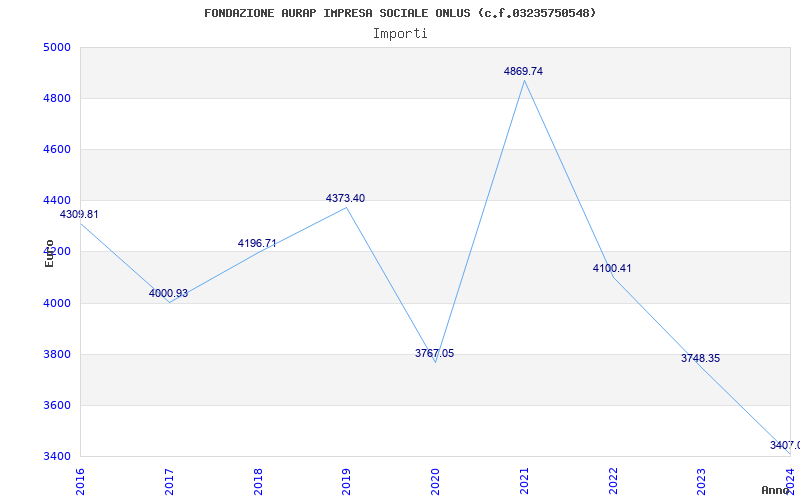Select the 3748.35 data label

tap(701, 358)
